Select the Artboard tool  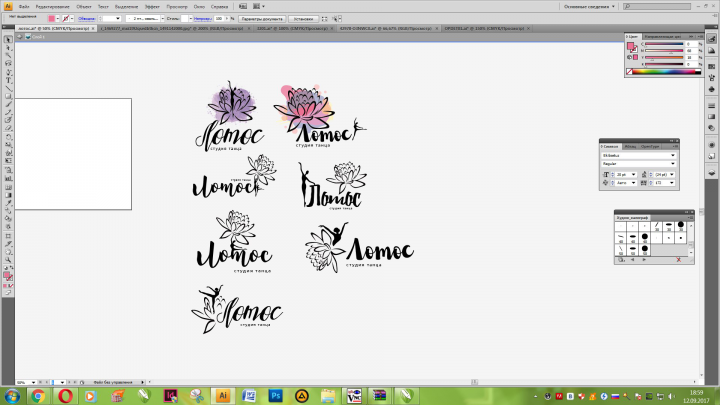(8, 236)
